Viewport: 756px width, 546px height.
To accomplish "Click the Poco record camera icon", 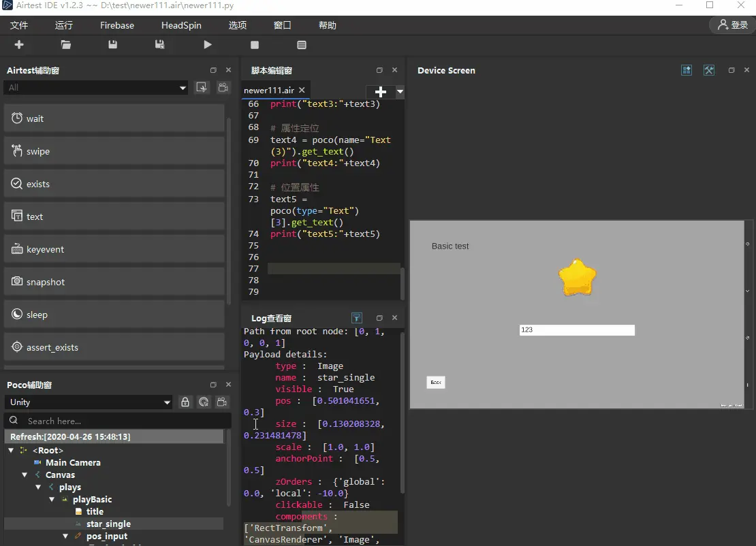I will [x=222, y=402].
